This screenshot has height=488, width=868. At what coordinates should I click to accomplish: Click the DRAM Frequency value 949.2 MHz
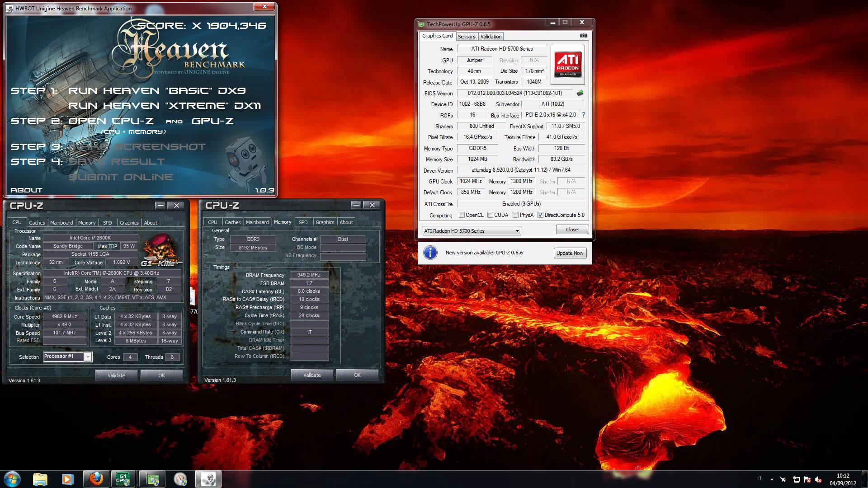point(309,275)
